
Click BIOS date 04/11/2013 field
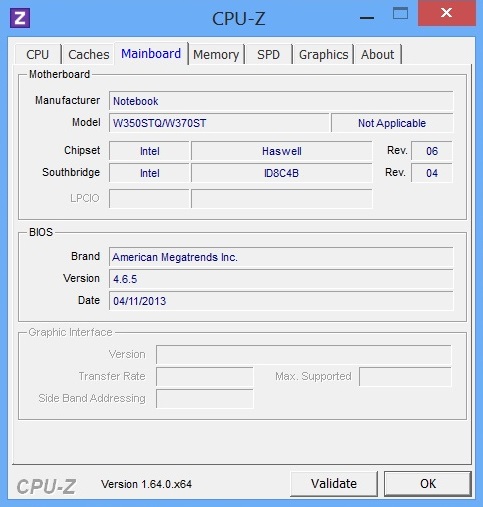(281, 301)
